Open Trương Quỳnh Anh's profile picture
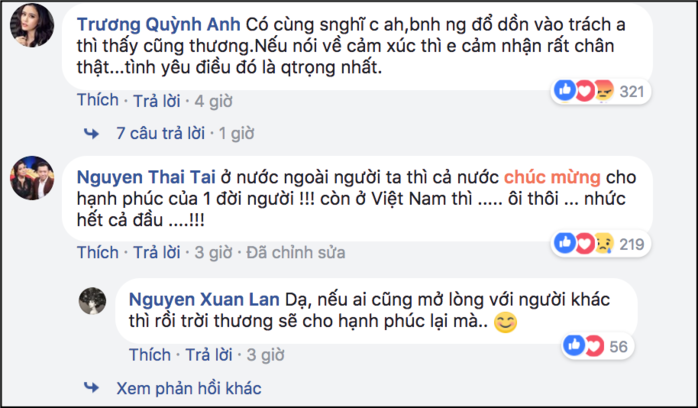 click(32, 25)
